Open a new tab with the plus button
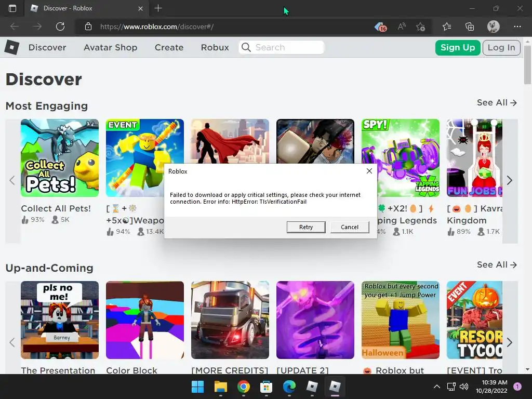The height and width of the screenshot is (399, 532). tap(158, 8)
